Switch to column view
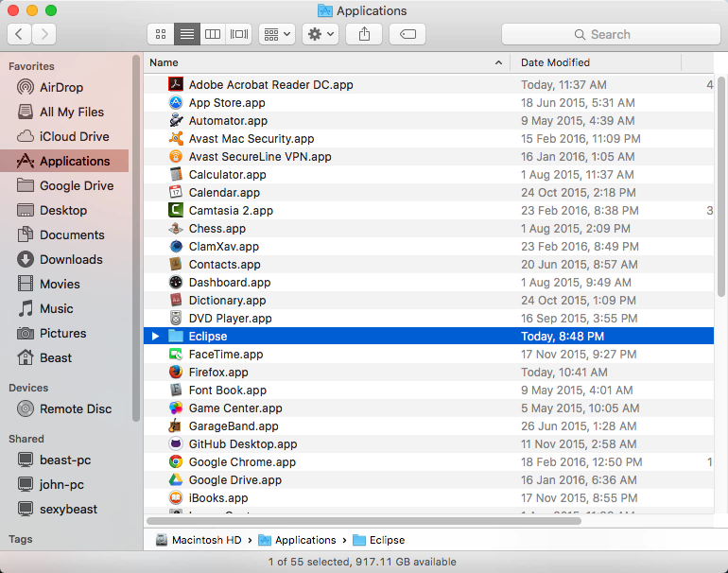The image size is (728, 573). tap(213, 34)
